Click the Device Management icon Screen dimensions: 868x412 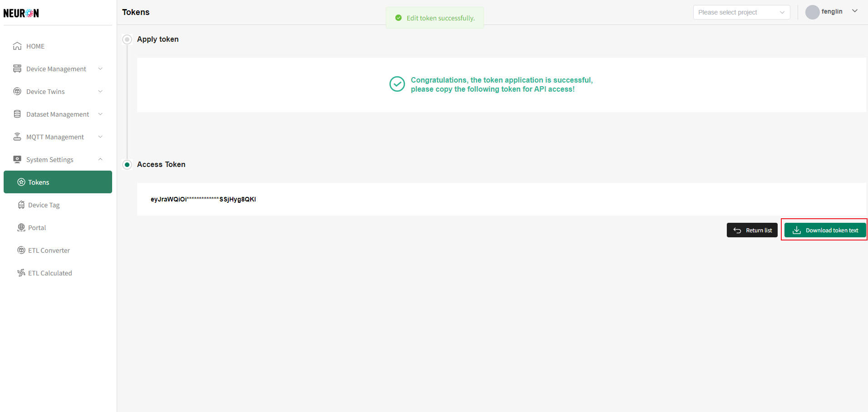(17, 69)
